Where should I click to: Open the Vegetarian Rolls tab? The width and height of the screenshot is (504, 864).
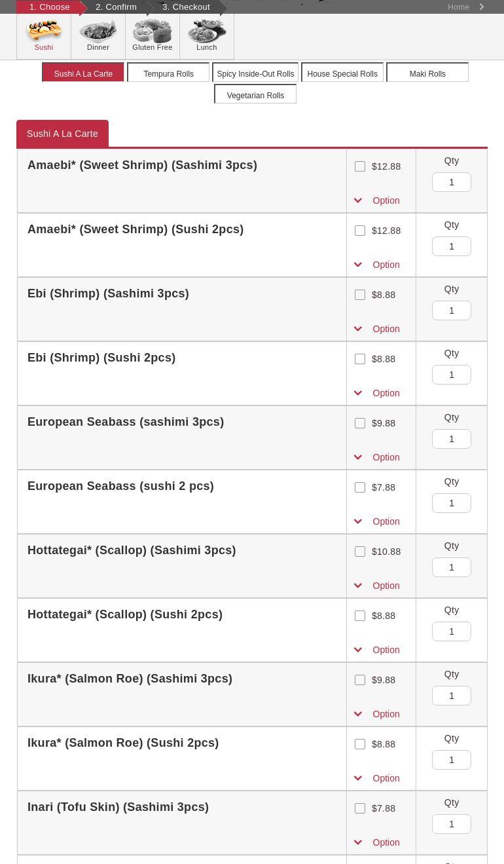pyautogui.click(x=255, y=95)
